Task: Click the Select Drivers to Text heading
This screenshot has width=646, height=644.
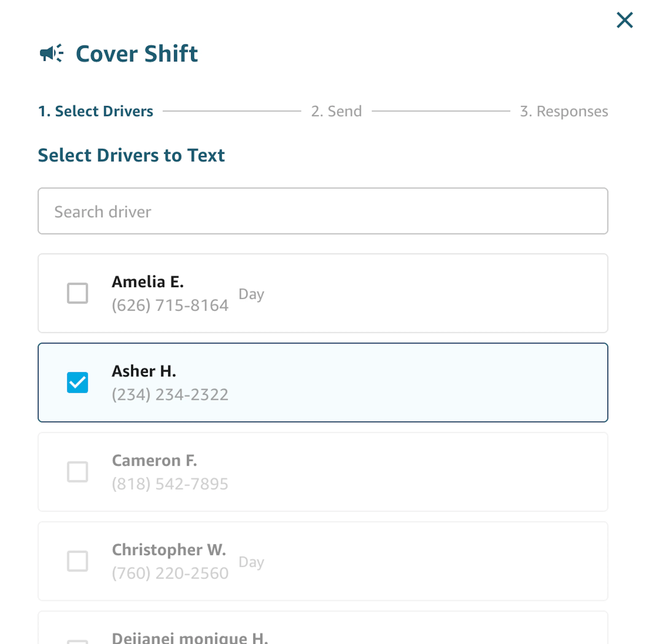Action: coord(131,155)
